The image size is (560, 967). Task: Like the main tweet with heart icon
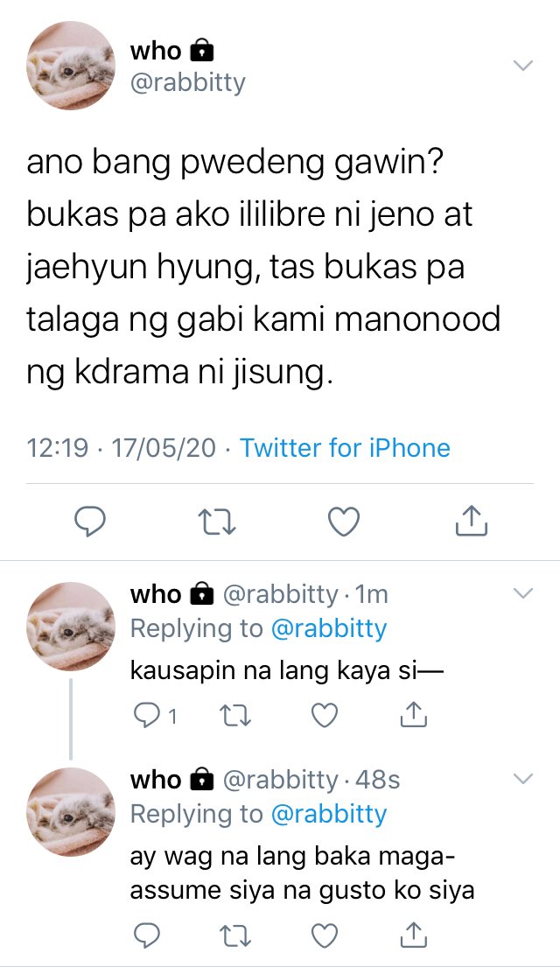[x=343, y=522]
